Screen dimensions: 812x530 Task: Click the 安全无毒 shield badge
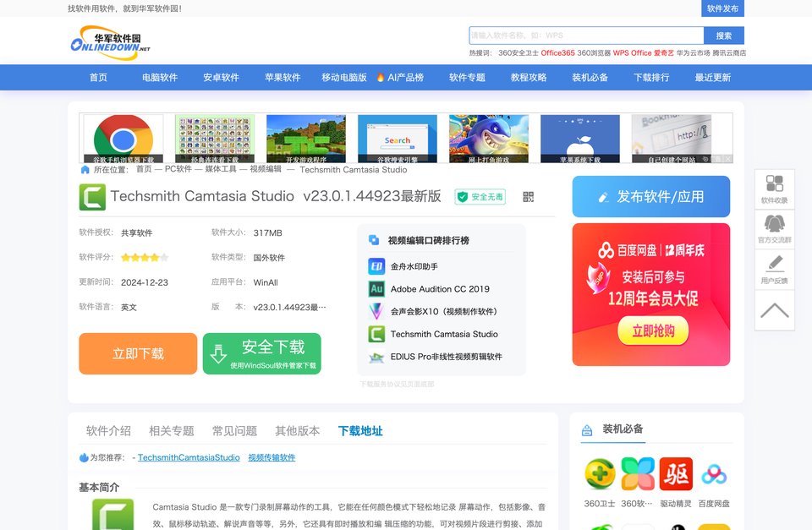(x=480, y=197)
